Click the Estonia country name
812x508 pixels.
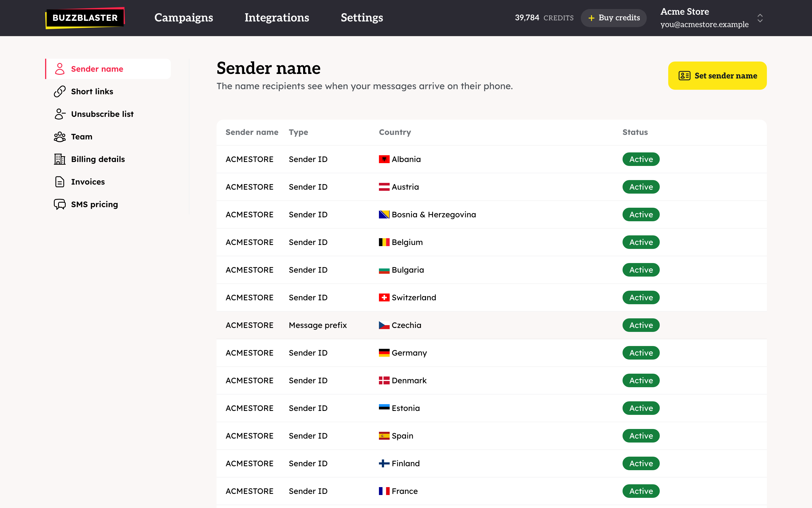(x=406, y=408)
